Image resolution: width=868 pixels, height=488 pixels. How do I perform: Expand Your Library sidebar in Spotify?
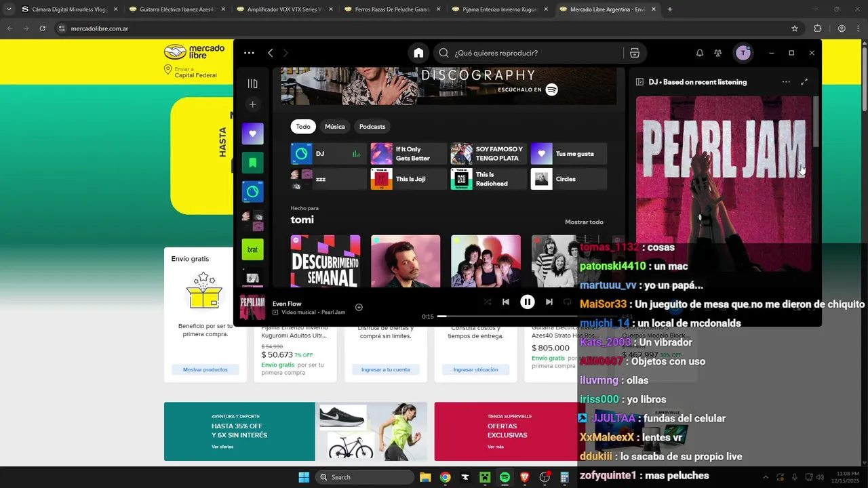[253, 83]
